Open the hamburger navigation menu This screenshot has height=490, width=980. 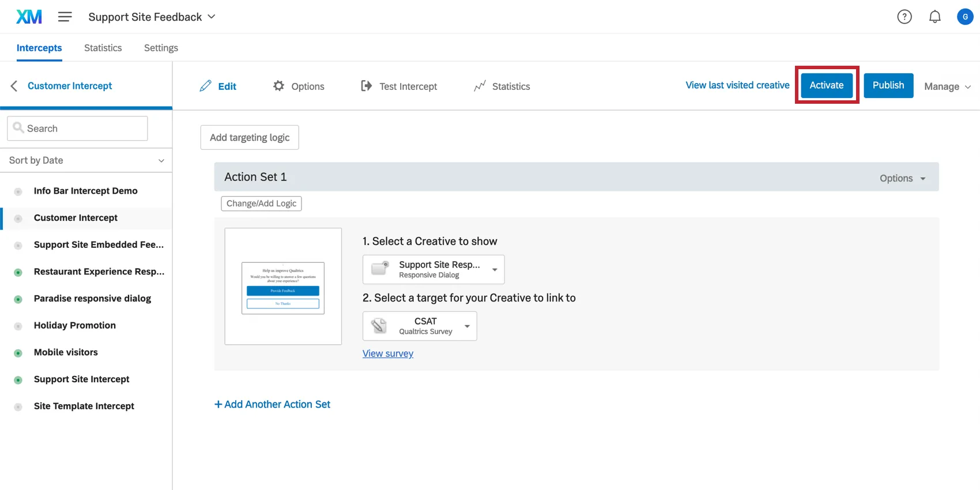point(65,17)
